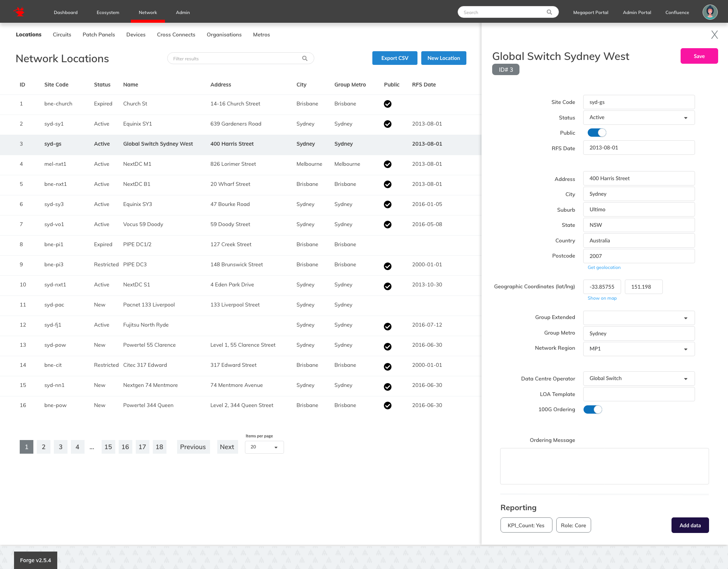This screenshot has height=569, width=728.
Task: Click the red Forge logo icon
Action: pos(19,12)
